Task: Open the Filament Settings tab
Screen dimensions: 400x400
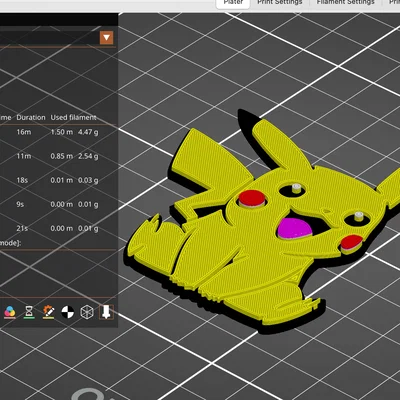Action: tap(346, 3)
